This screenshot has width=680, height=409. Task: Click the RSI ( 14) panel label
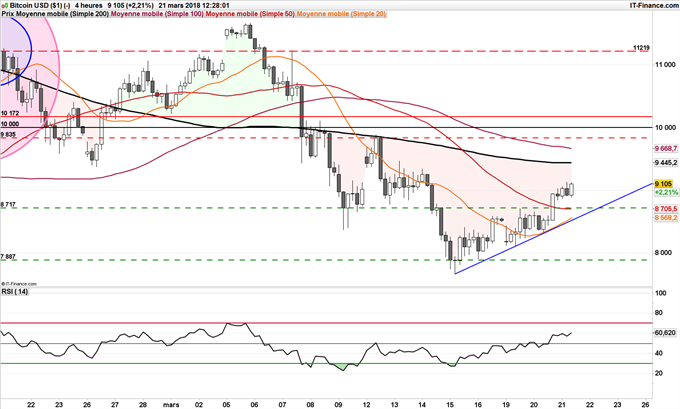[15, 291]
